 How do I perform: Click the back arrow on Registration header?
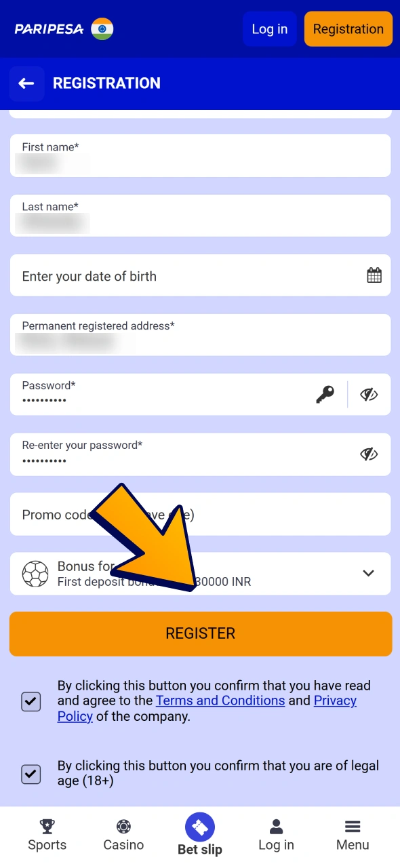(x=26, y=83)
